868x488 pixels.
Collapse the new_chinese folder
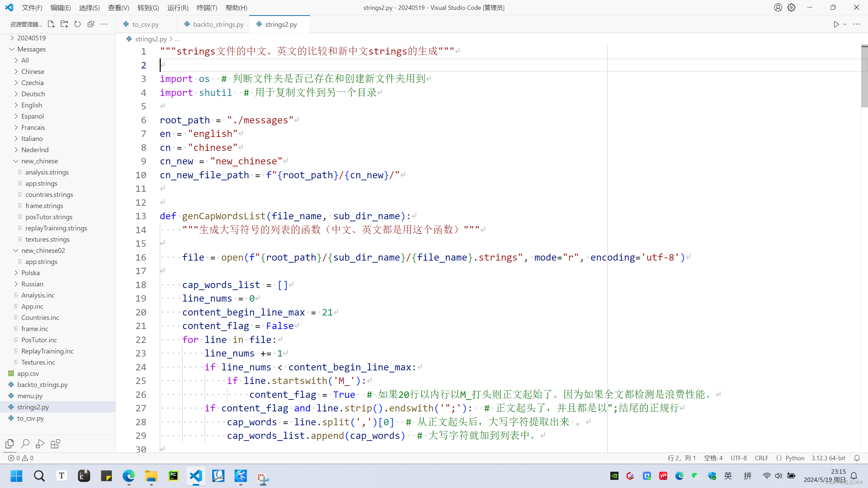click(x=39, y=161)
